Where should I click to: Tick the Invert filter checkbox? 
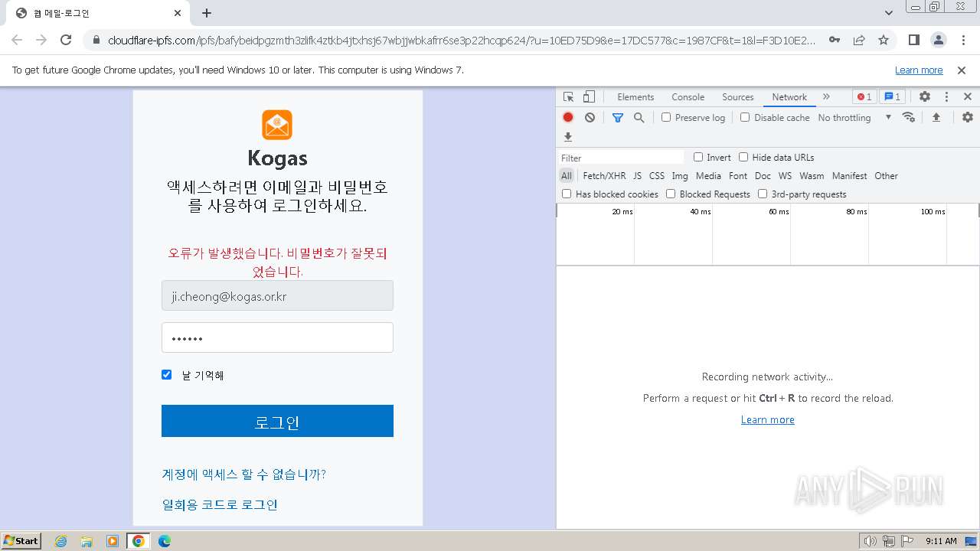(x=698, y=157)
